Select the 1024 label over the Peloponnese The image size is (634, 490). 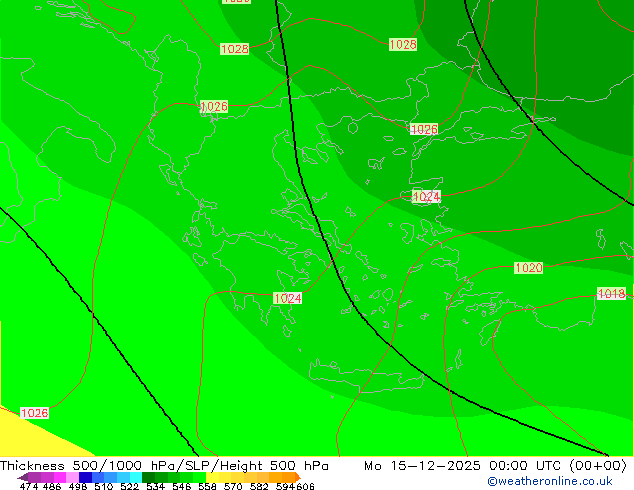point(287,298)
